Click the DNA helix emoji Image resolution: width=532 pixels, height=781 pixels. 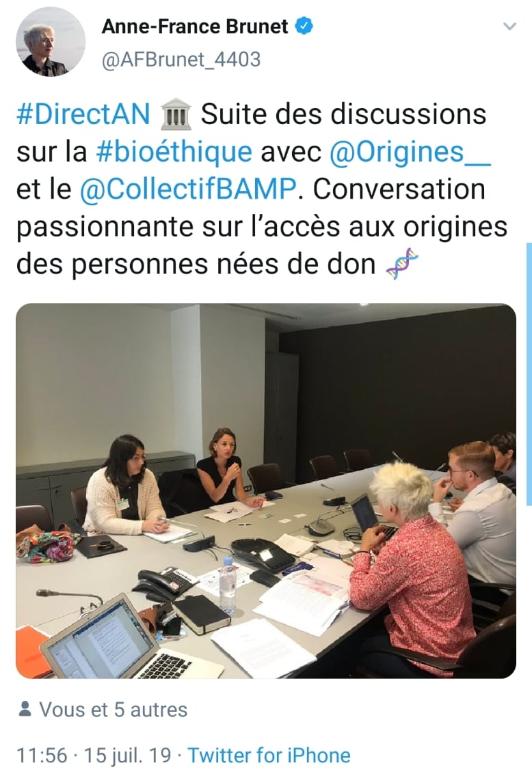402,264
